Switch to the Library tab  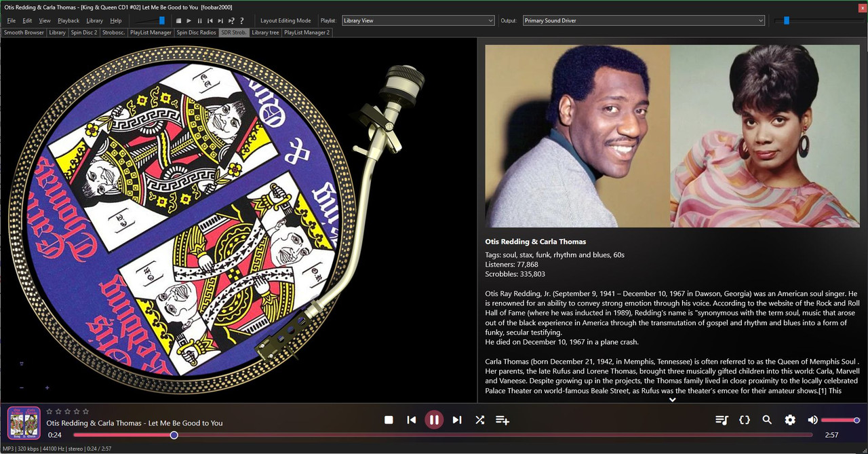pyautogui.click(x=58, y=32)
